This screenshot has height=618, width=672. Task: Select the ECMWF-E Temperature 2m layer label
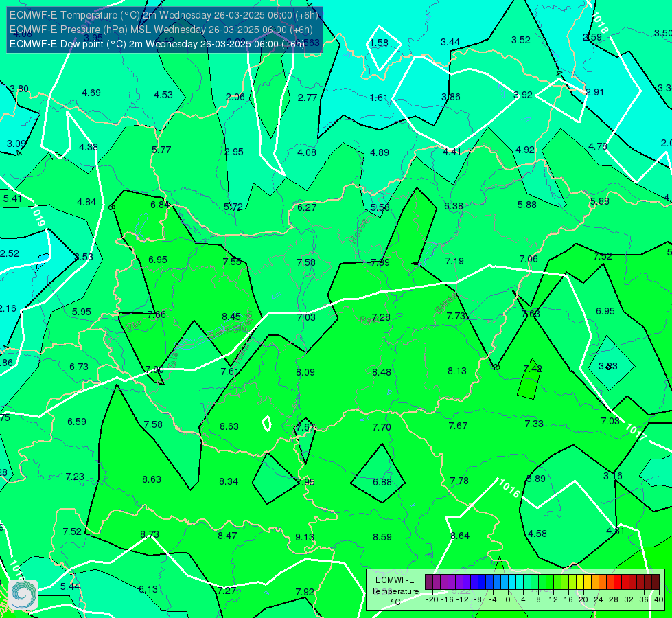tap(164, 15)
